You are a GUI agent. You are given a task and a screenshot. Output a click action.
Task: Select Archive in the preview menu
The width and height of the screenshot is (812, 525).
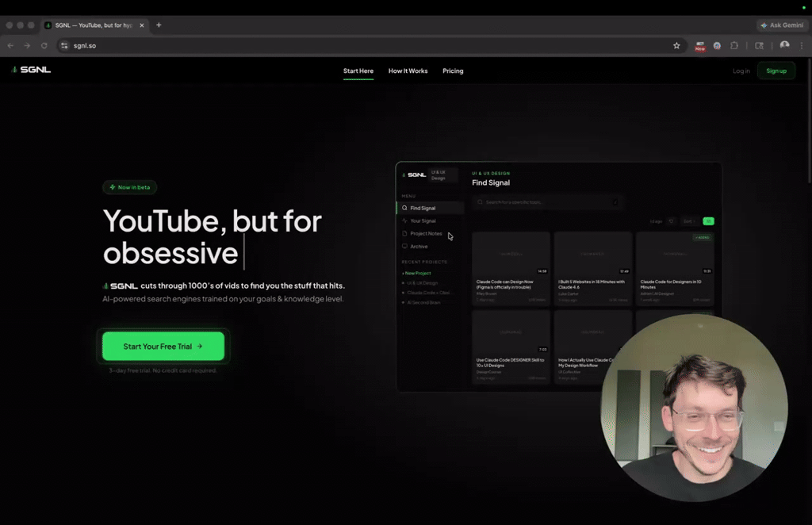click(x=431, y=247)
